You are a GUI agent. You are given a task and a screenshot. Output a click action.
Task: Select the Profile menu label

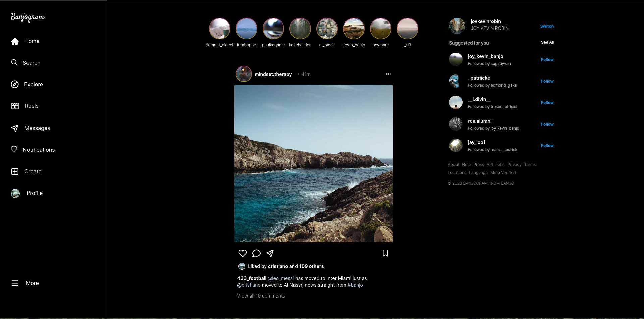tap(35, 193)
